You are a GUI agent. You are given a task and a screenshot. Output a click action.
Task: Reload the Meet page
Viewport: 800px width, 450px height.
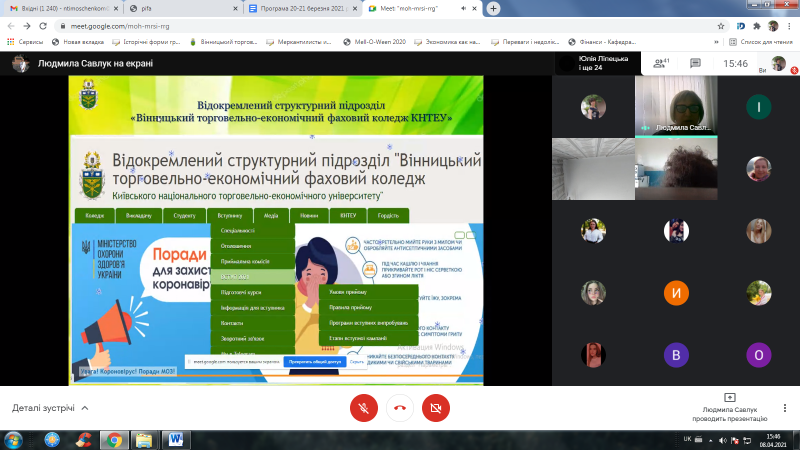pos(43,26)
